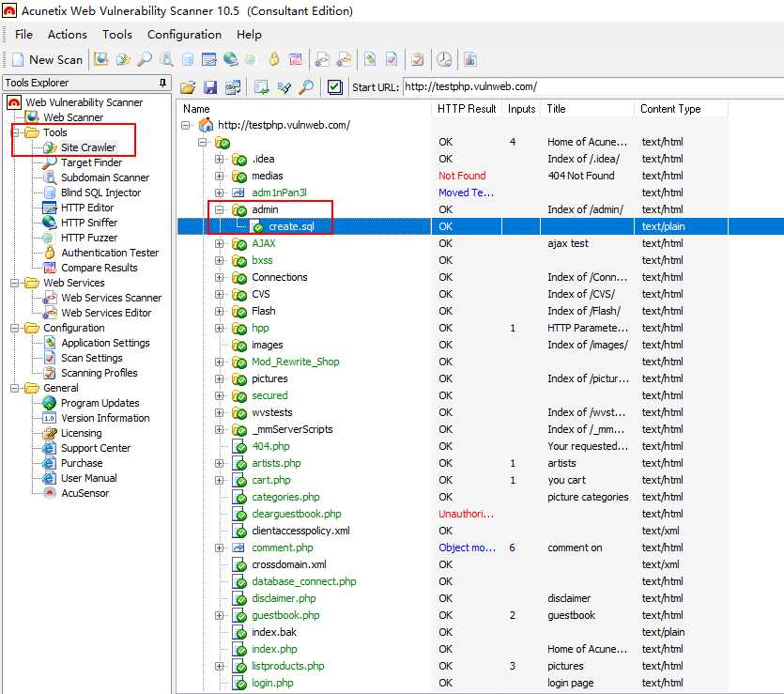Open Compare Results toolbar icon
The width and height of the screenshot is (784, 694).
pyautogui.click(x=296, y=59)
